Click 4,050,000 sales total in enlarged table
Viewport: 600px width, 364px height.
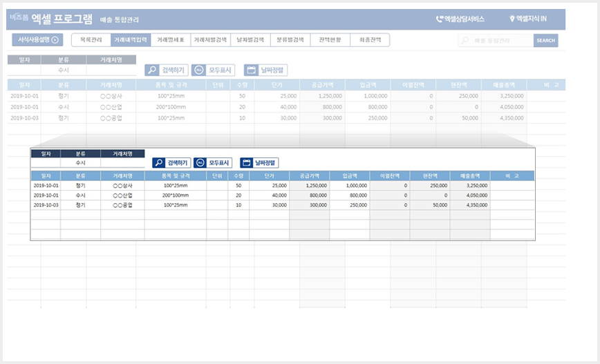[470, 195]
